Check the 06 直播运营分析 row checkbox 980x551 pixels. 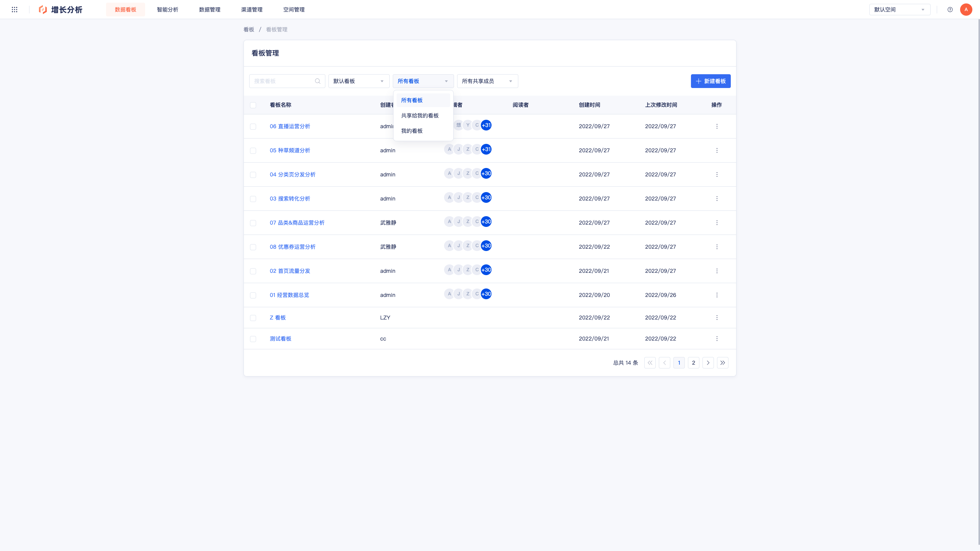(x=253, y=127)
